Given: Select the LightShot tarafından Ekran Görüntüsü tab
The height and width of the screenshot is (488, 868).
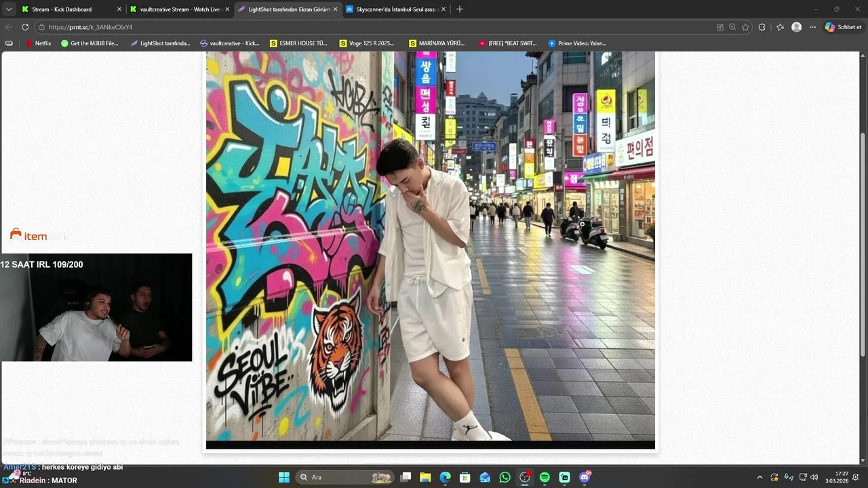Looking at the screenshot, I should click(x=288, y=9).
